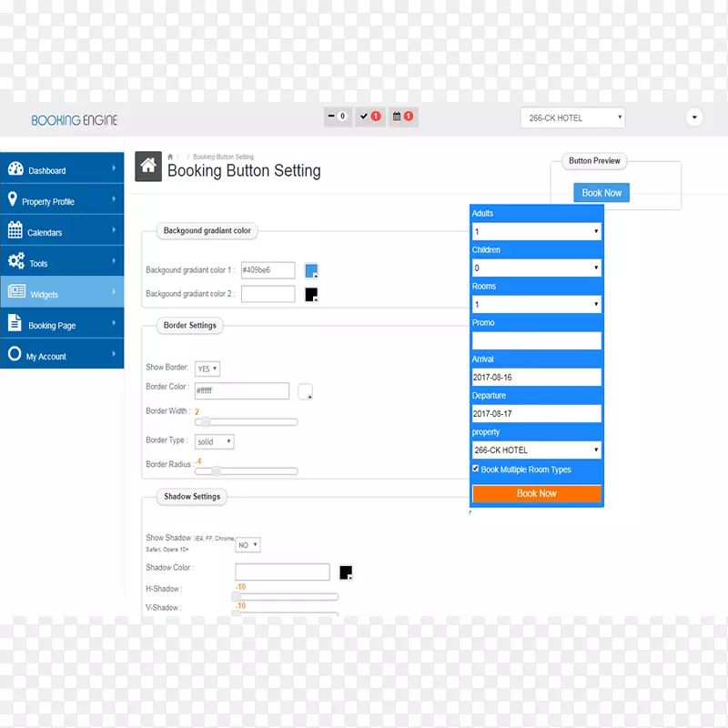Screen dimensions: 728x728
Task: Open the Calendars menu
Action: point(62,230)
